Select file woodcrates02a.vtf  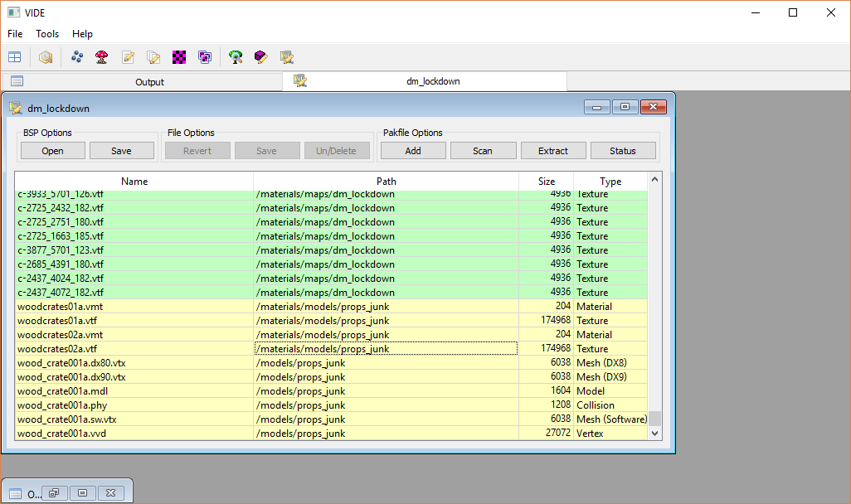(331, 349)
